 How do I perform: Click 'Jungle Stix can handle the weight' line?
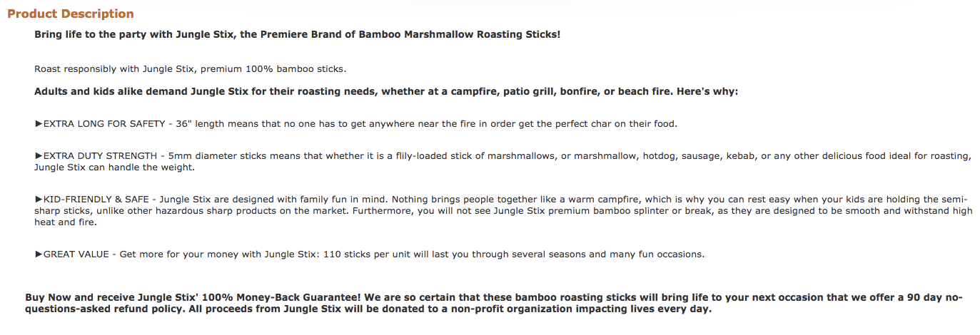tap(114, 167)
